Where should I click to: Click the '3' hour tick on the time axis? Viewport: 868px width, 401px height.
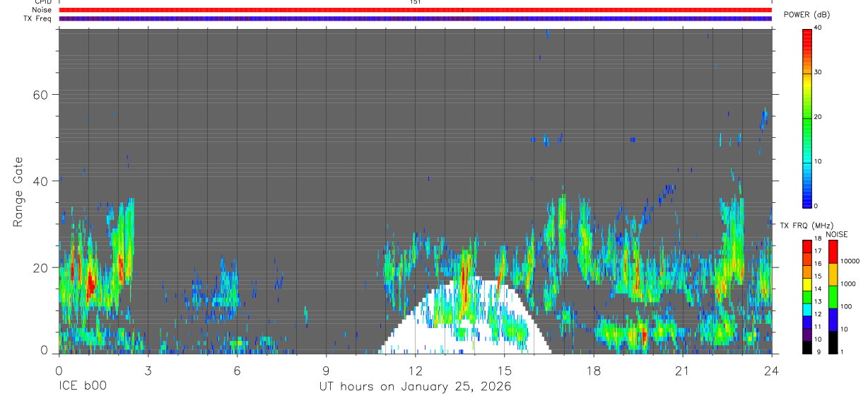[148, 370]
